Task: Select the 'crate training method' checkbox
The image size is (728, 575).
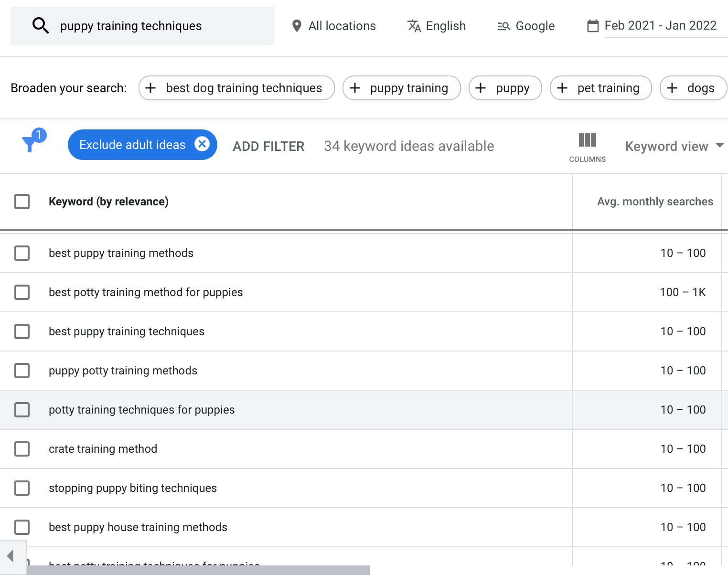Action: (x=22, y=449)
